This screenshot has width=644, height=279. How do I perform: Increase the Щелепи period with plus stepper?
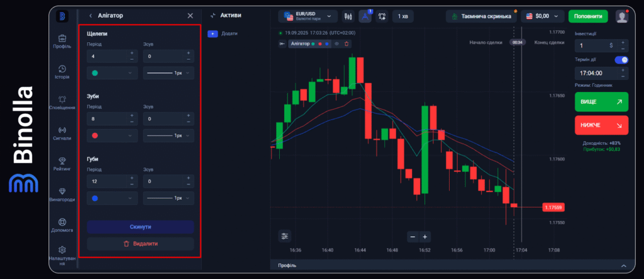[x=132, y=54]
